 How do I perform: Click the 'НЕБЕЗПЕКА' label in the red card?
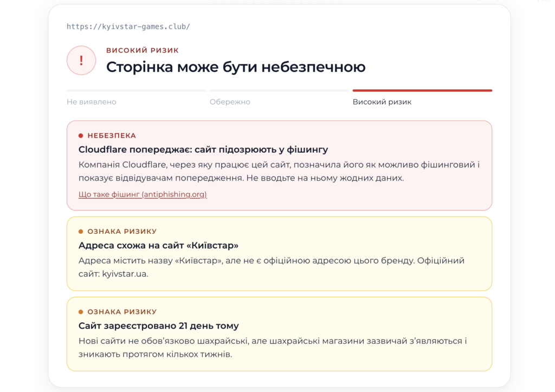click(112, 136)
